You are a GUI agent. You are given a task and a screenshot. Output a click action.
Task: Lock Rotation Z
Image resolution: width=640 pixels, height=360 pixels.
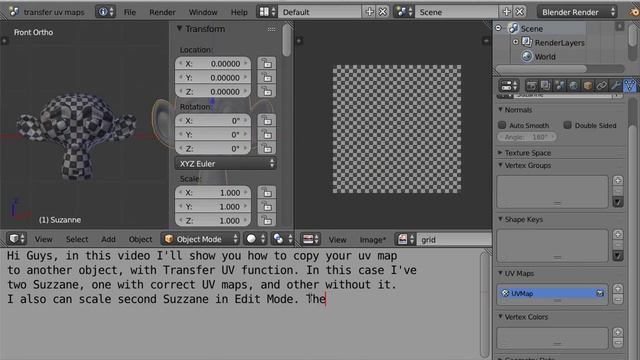[x=267, y=149]
